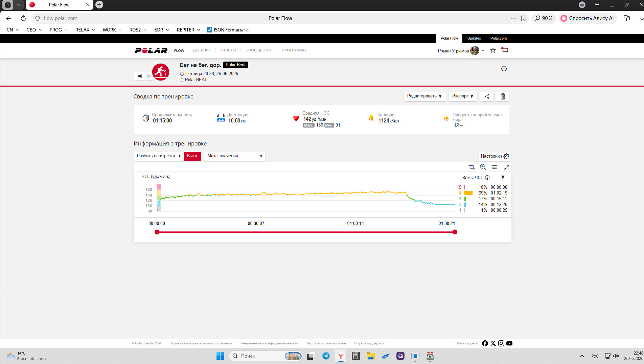Open the ОТЧЕТЫ menu item
The height and width of the screenshot is (364, 644).
228,50
